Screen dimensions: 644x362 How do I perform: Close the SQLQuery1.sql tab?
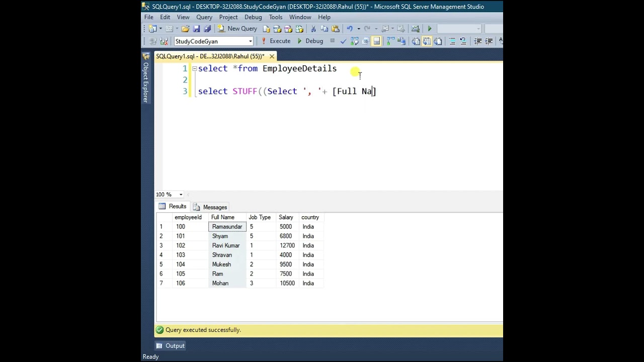(272, 56)
